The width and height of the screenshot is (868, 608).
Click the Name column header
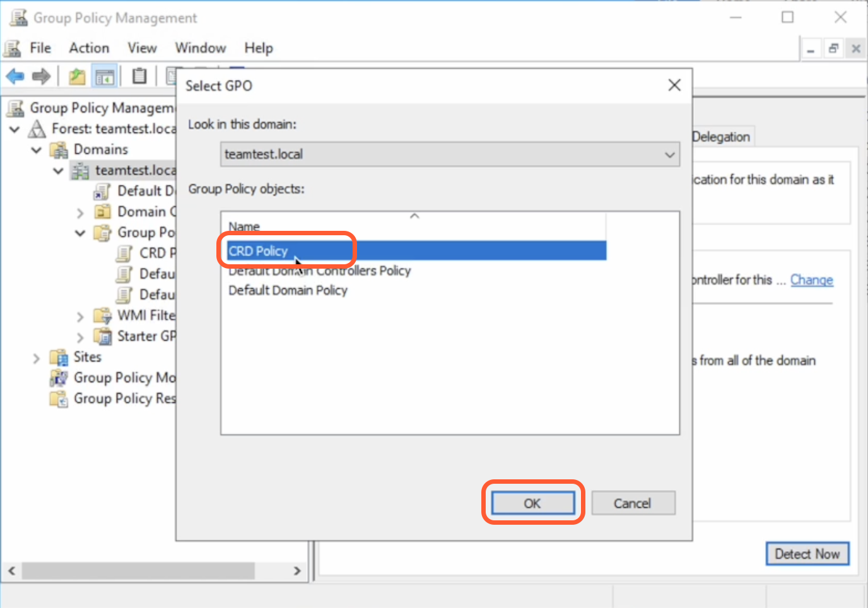click(x=244, y=226)
